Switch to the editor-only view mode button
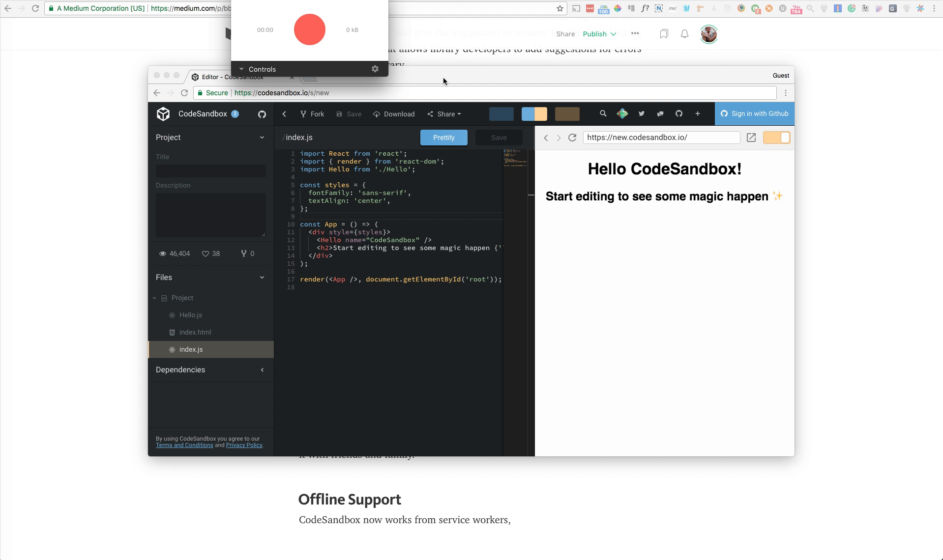The width and height of the screenshot is (943, 560). [x=501, y=114]
